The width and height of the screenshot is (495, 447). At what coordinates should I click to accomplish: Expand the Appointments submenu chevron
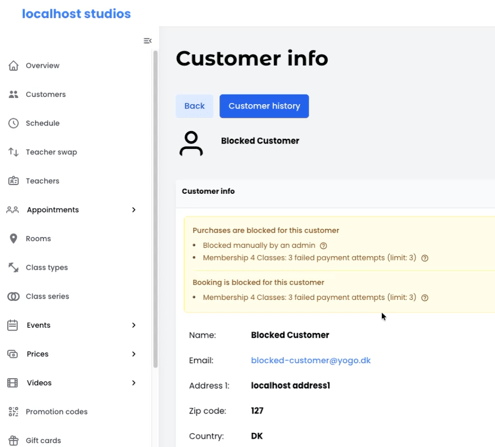coord(134,210)
